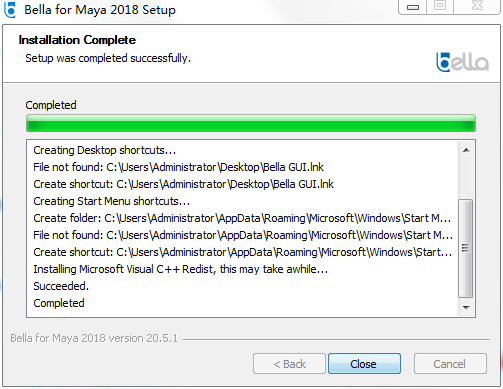Click the disabled maximize window button
The width and height of the screenshot is (503, 389).
click(440, 7)
